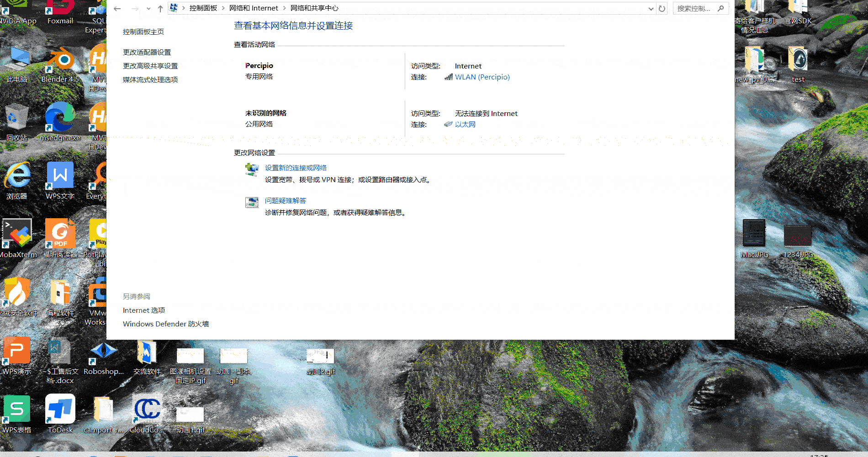The height and width of the screenshot is (457, 868).
Task: Open the WPS表格 spreadsheet app
Action: tap(17, 409)
